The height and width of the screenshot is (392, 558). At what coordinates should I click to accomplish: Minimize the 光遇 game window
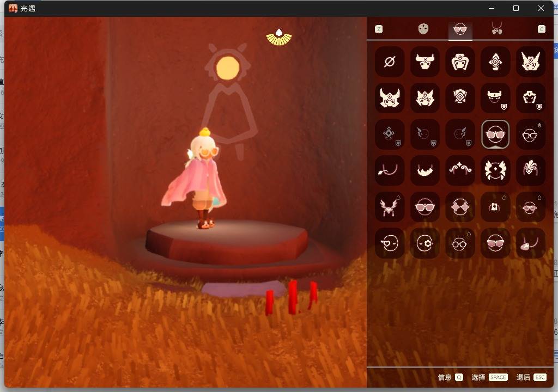point(492,8)
